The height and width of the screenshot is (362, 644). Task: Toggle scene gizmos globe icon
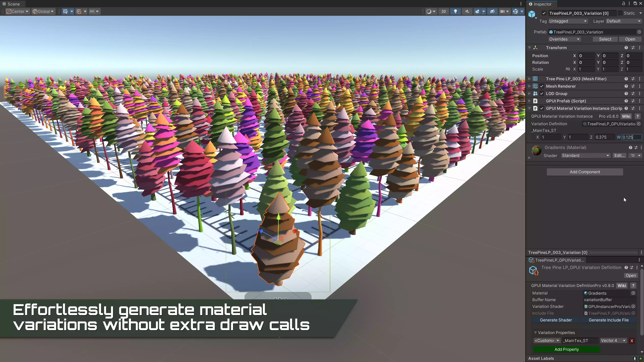coord(515,12)
